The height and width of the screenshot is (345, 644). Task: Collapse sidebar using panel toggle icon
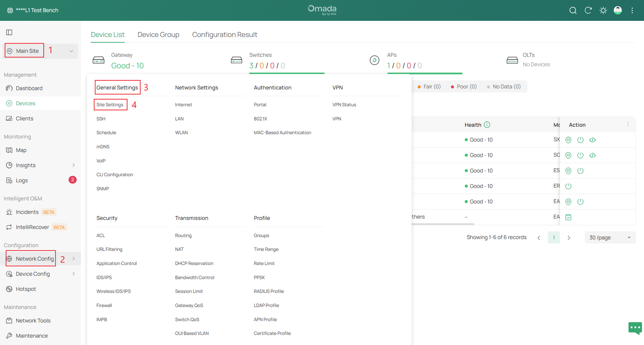[9, 32]
